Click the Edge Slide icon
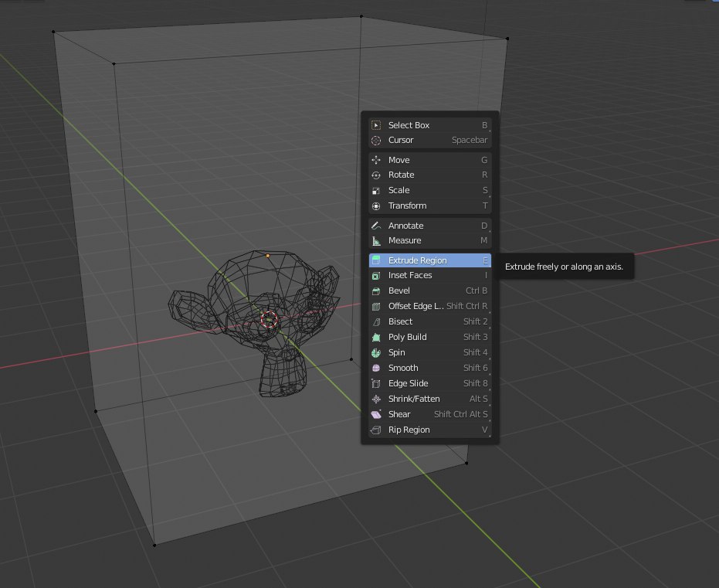Screen dimensions: 719x588 click(x=376, y=383)
